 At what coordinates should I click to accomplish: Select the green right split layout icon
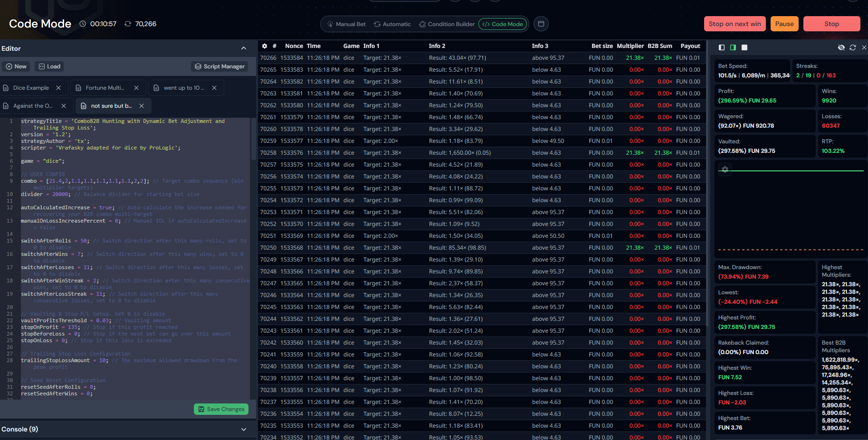pos(733,47)
